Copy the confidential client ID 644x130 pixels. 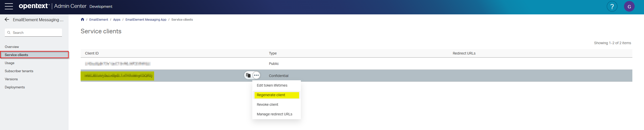click(x=248, y=75)
